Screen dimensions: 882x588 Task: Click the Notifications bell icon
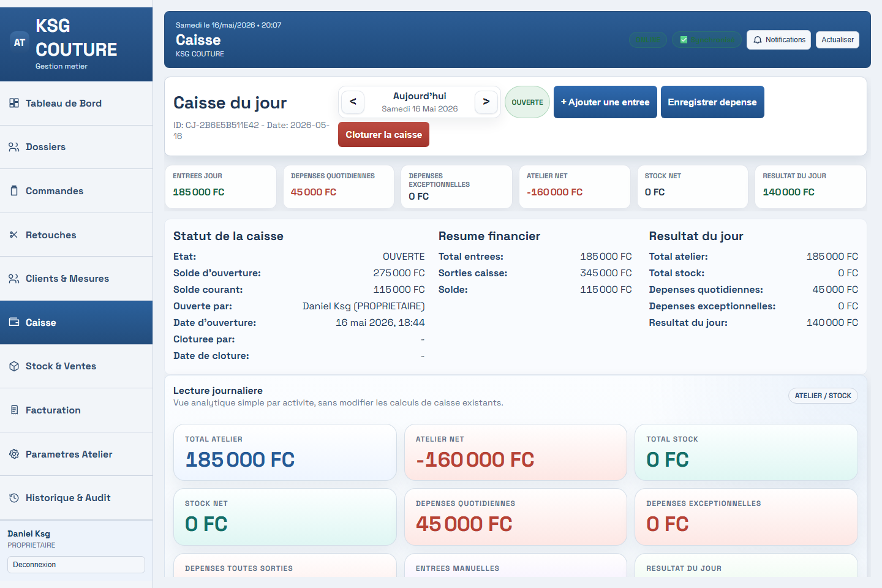[758, 40]
